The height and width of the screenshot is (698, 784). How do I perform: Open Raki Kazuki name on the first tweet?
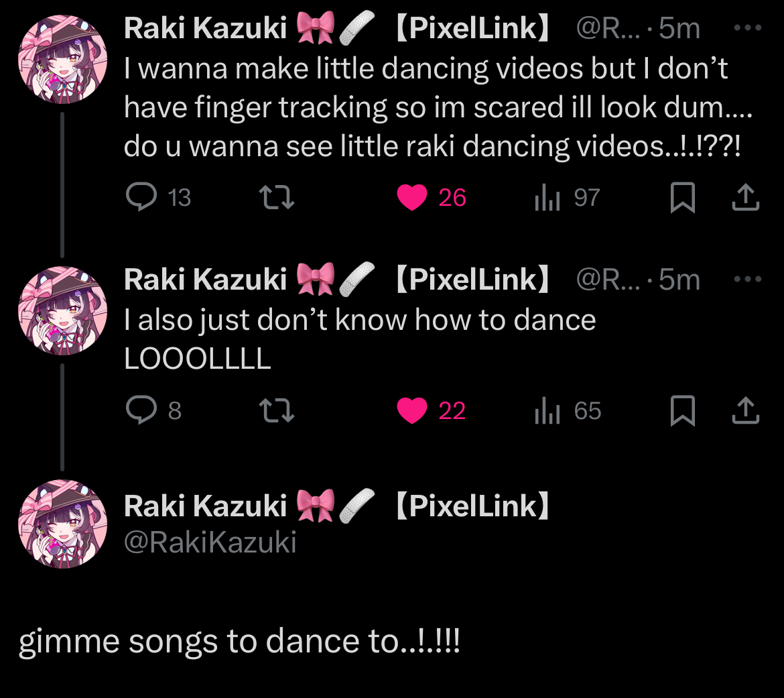coord(205,29)
